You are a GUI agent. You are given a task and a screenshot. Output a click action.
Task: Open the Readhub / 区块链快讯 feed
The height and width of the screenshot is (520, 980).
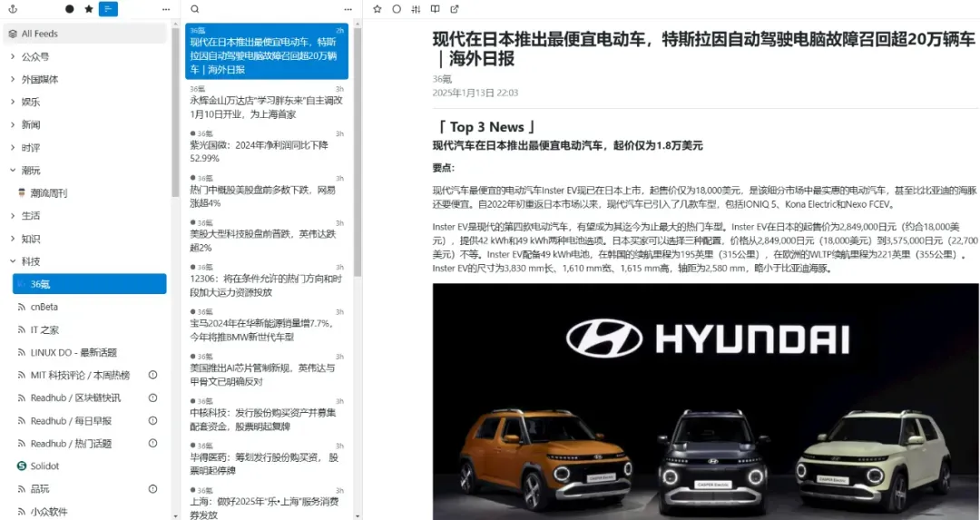click(x=89, y=397)
